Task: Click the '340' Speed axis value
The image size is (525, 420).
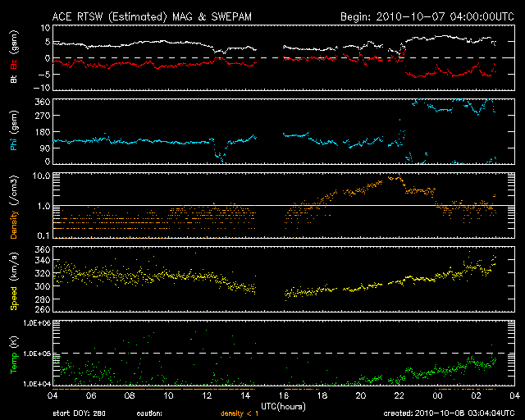Action: coord(43,260)
